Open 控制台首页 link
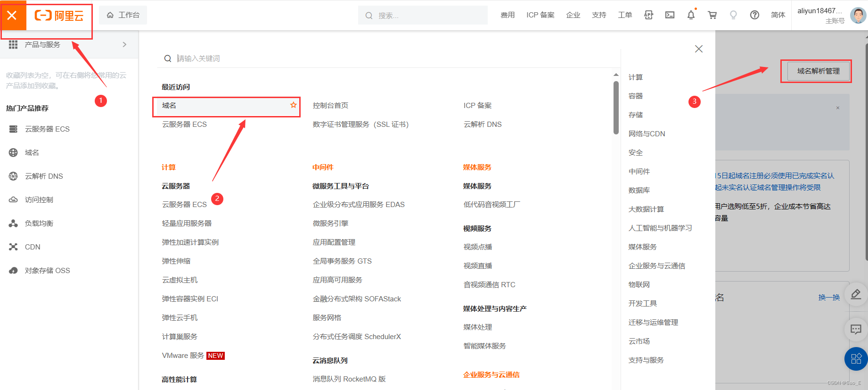 tap(331, 106)
